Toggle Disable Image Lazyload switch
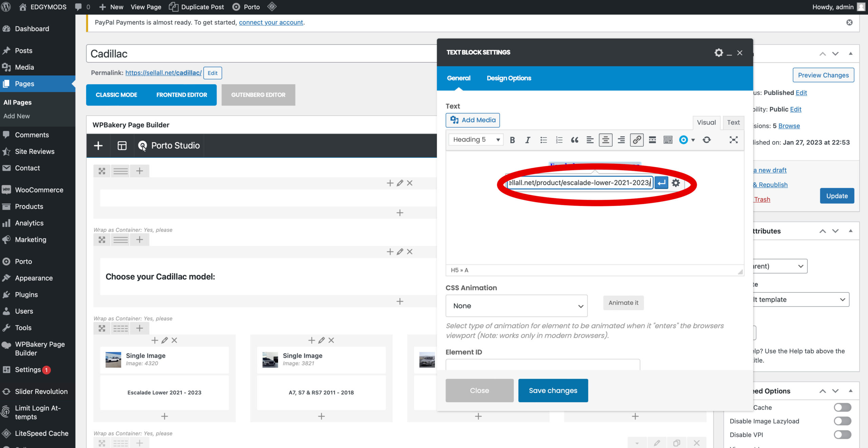 843,421
